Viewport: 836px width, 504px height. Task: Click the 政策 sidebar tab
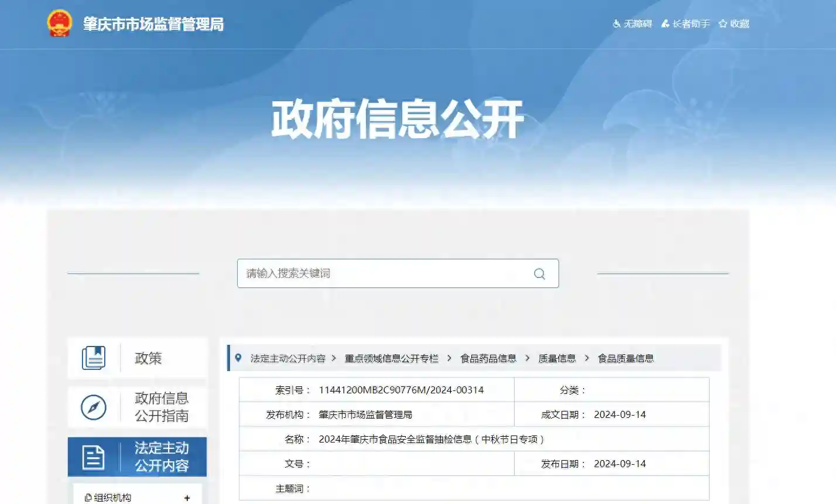point(148,358)
